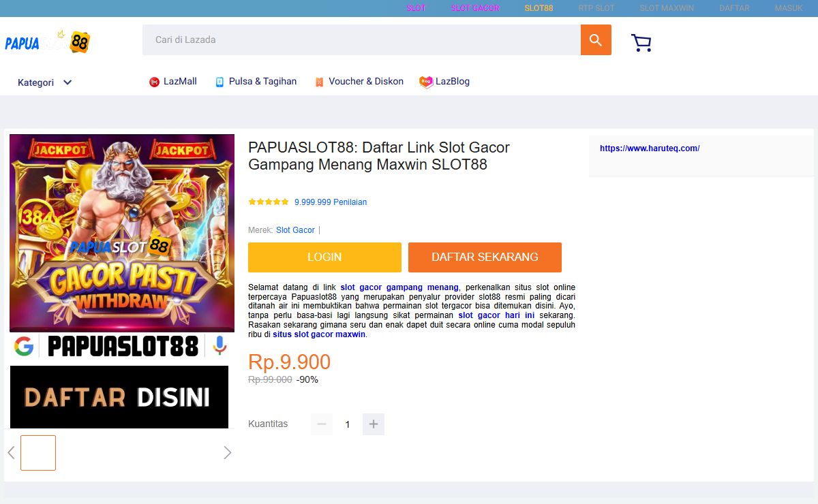Click the LazBlog heart icon
818x504 pixels.
(x=426, y=82)
